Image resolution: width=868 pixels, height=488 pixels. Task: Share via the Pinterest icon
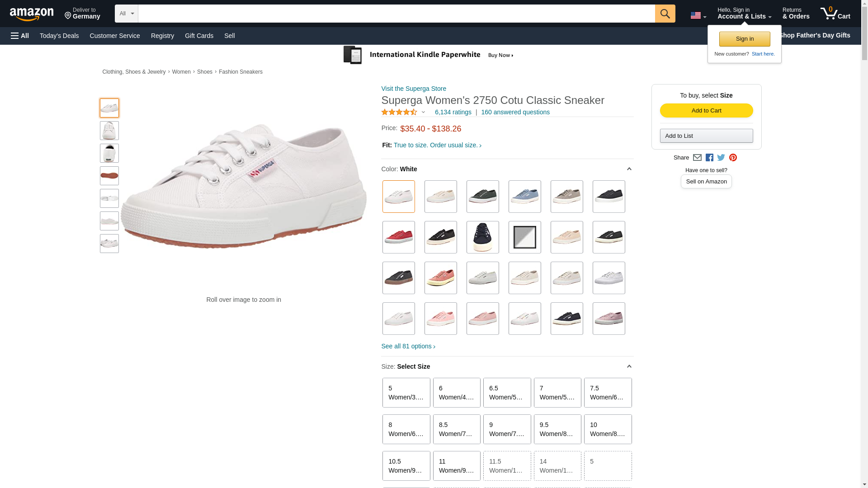(x=733, y=158)
